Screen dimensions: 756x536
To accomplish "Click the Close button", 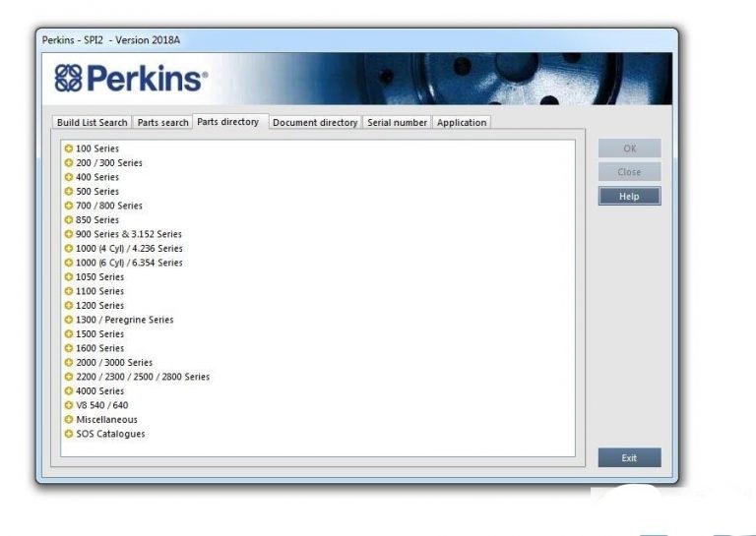I will tap(630, 172).
